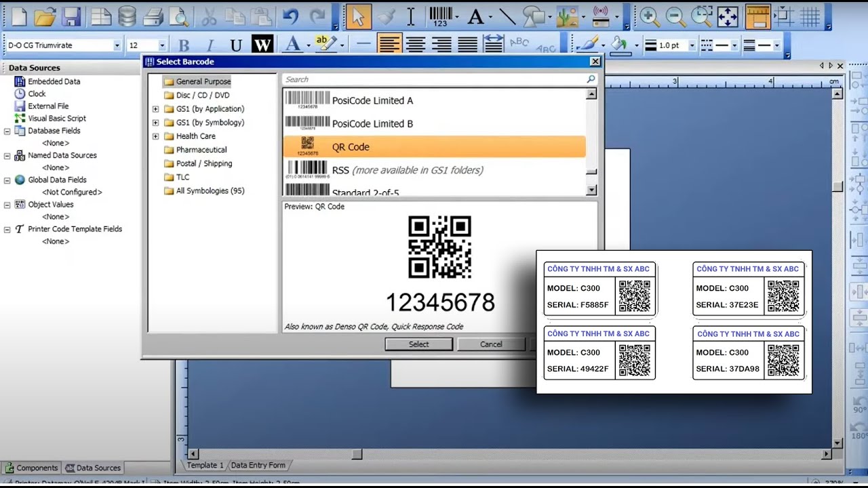Collapse the Database Fields node
Image resolution: width=868 pixels, height=488 pixels.
pos(7,131)
